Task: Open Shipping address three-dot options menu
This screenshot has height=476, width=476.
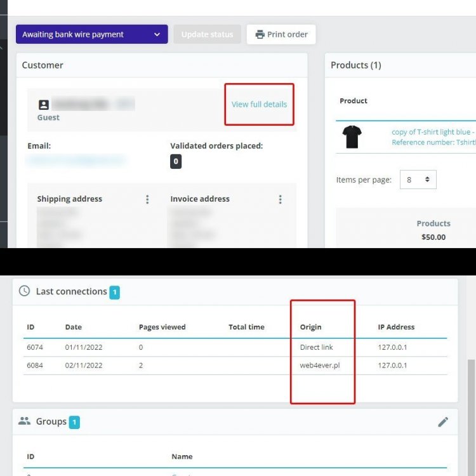Action: (x=147, y=199)
